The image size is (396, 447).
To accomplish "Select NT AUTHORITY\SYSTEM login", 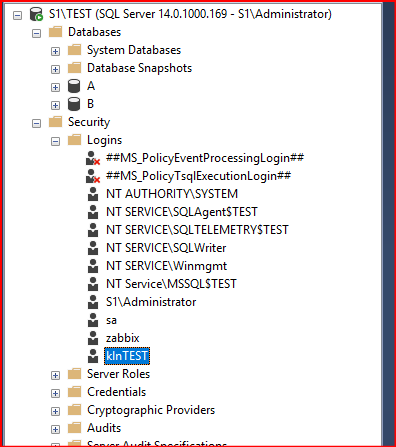I will coord(172,194).
